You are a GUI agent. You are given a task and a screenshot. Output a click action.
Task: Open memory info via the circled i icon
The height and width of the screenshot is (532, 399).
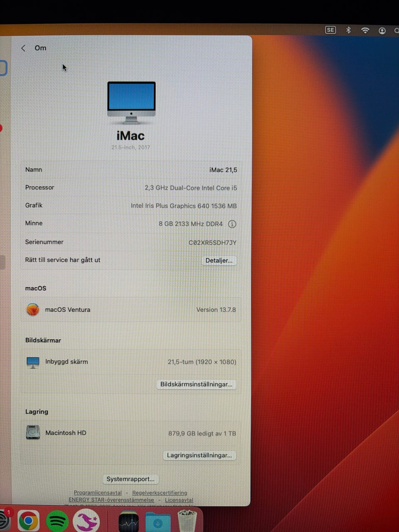pyautogui.click(x=232, y=224)
